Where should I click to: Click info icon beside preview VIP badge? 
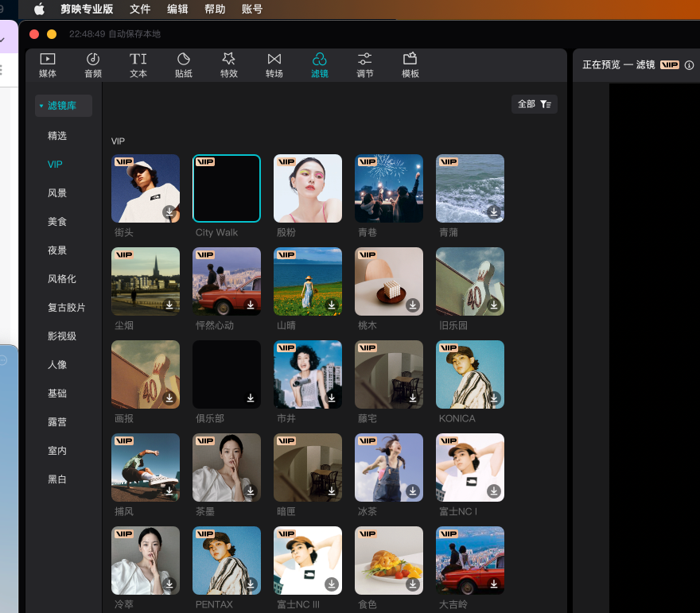click(690, 65)
